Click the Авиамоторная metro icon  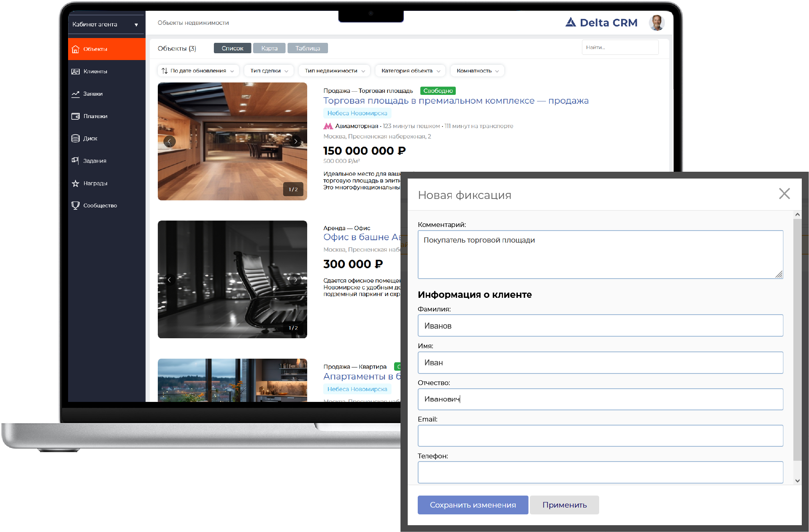328,126
